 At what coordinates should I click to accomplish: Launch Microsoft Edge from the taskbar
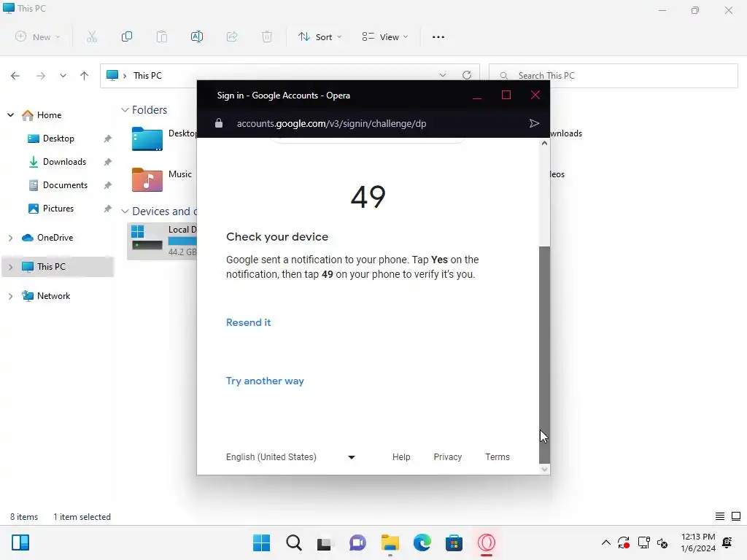[x=422, y=542]
